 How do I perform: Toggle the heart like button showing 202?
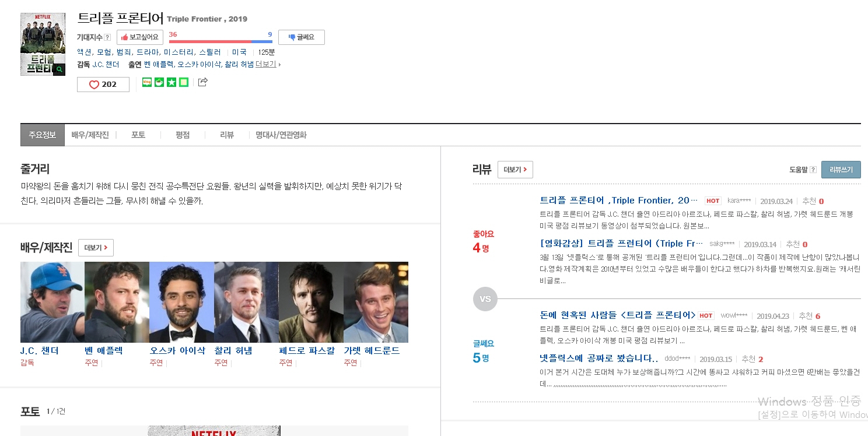click(x=103, y=85)
